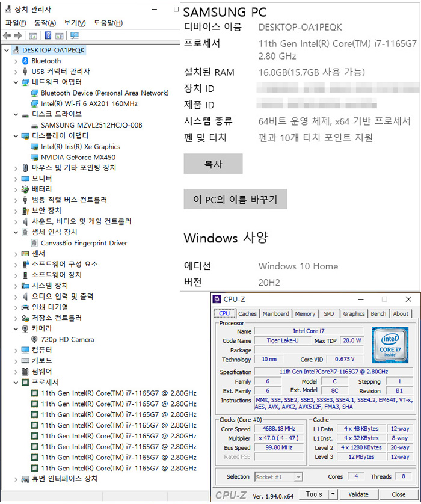Screen dimensions: 421x504
Task: Click the 카메라 webcam category icon
Action: [x=25, y=328]
